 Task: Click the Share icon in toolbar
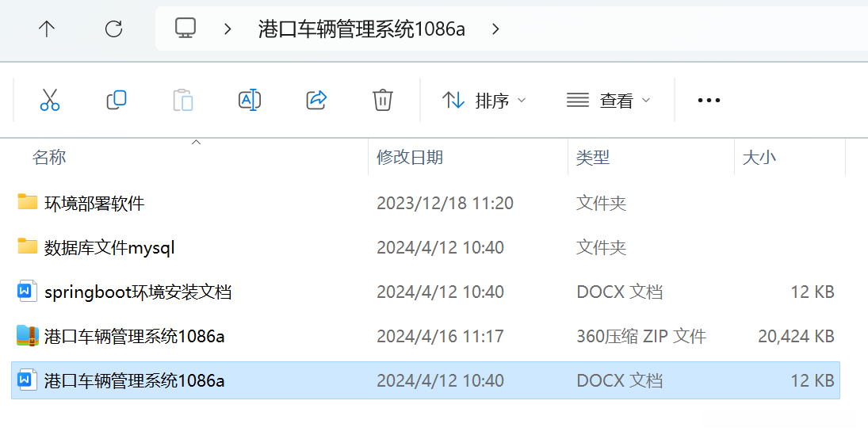point(316,100)
